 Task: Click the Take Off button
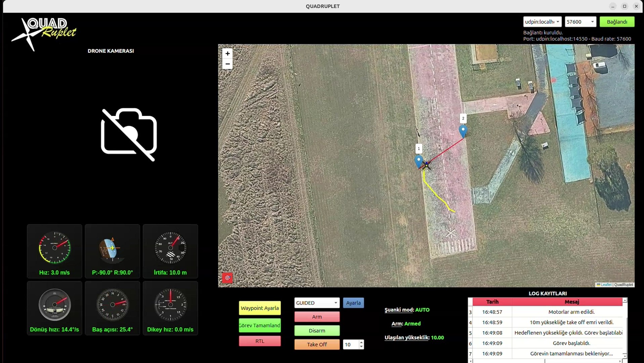coord(317,344)
